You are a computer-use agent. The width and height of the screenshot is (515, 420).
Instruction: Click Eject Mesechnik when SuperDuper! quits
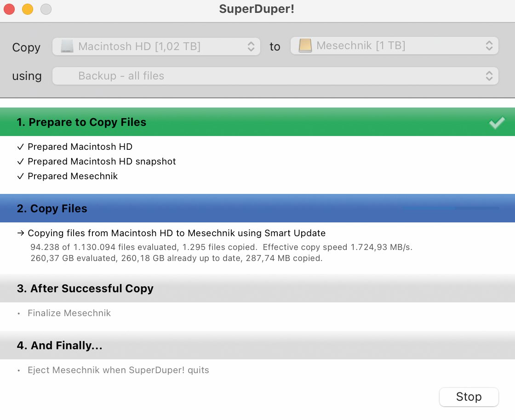pos(118,370)
